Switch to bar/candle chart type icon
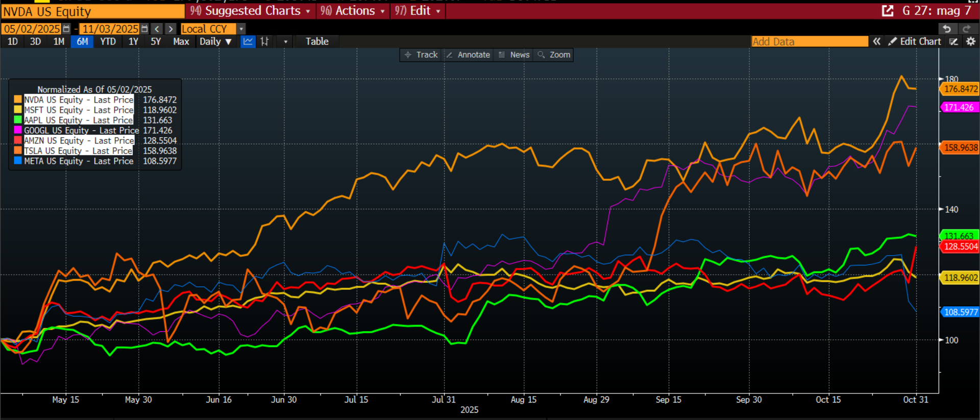 (264, 42)
